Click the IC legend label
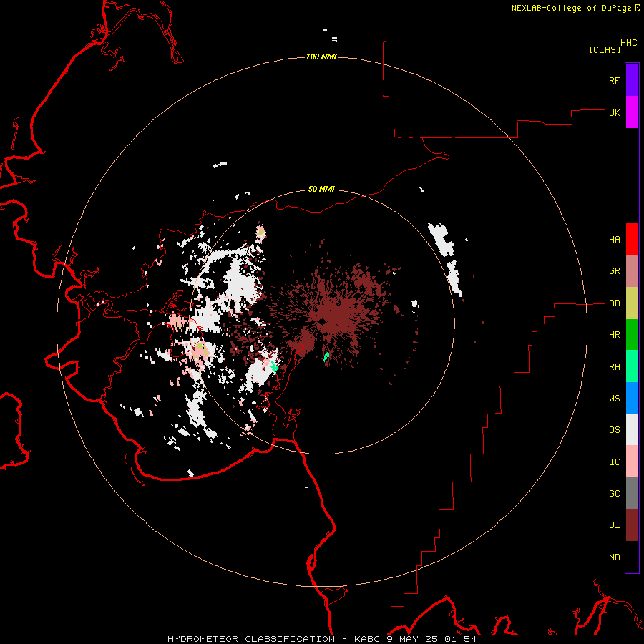The height and width of the screenshot is (644, 644). [x=615, y=462]
